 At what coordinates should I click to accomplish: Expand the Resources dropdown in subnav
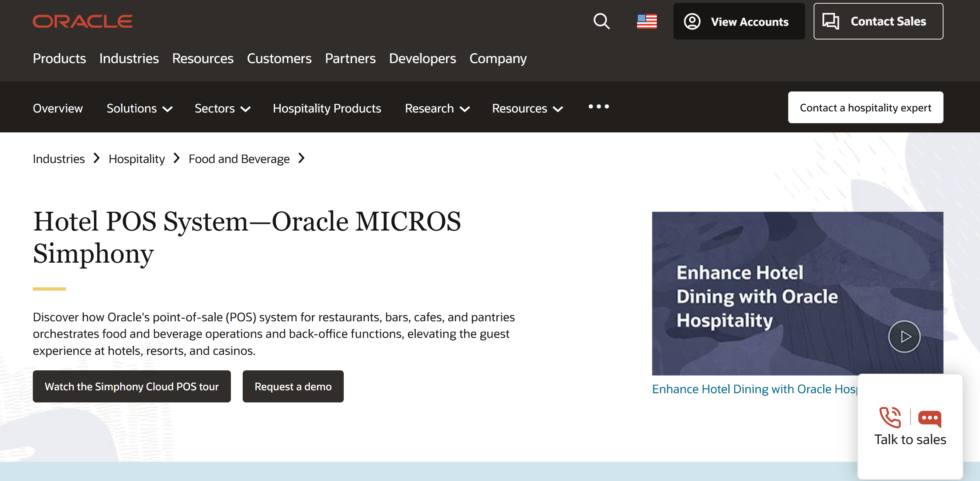(527, 108)
